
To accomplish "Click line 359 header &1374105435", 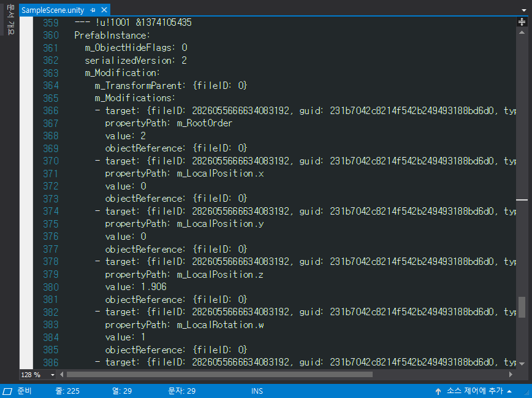I will [x=164, y=23].
